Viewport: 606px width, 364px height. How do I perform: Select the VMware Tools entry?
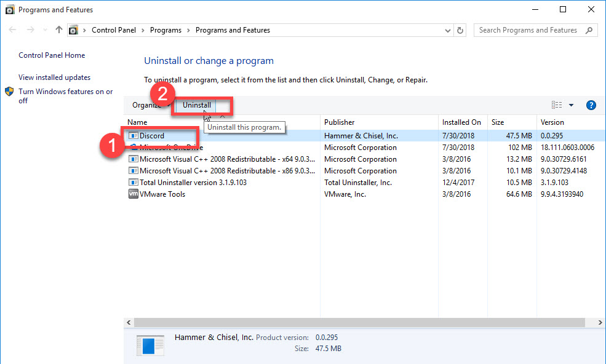click(x=162, y=194)
